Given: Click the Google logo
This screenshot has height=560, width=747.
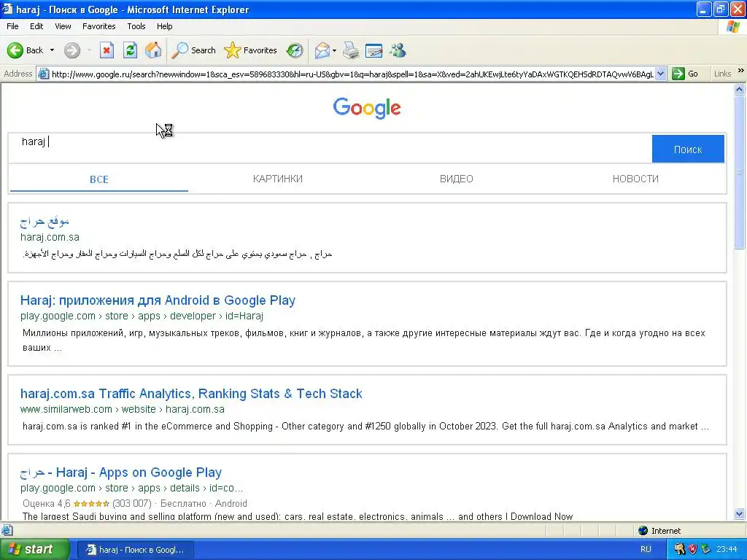Looking at the screenshot, I should tap(367, 108).
